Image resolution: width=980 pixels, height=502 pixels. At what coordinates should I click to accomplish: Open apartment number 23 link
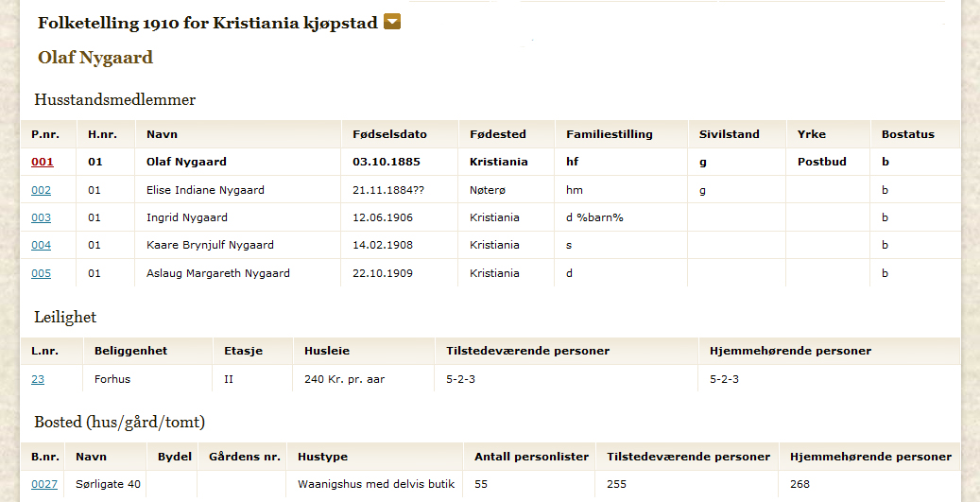(38, 379)
